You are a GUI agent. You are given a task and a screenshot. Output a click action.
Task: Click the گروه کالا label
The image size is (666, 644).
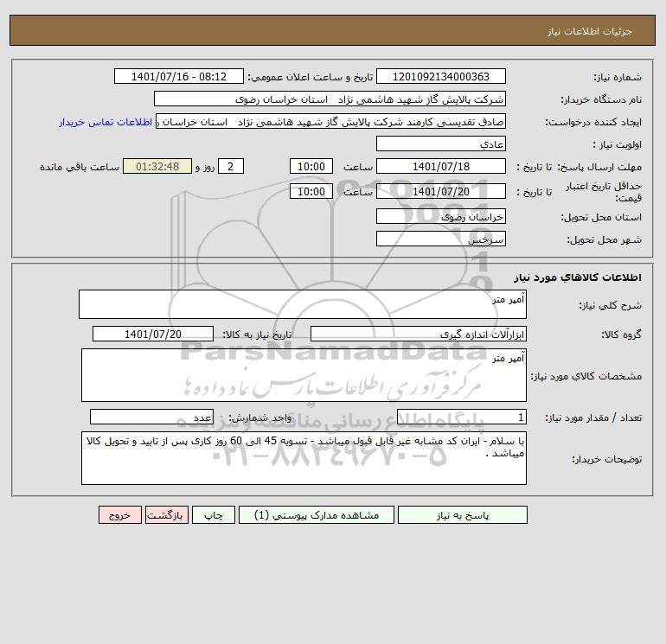click(621, 335)
